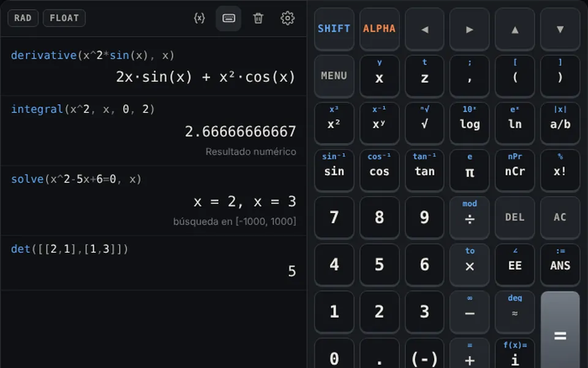Insert the tan function
Screen dimensions: 588x368
424,171
